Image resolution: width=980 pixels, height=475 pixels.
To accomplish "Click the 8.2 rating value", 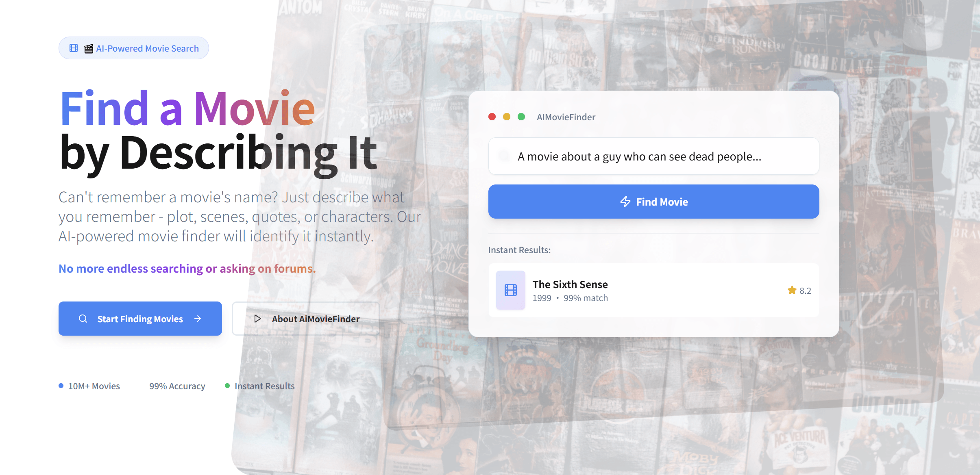I will click(805, 291).
